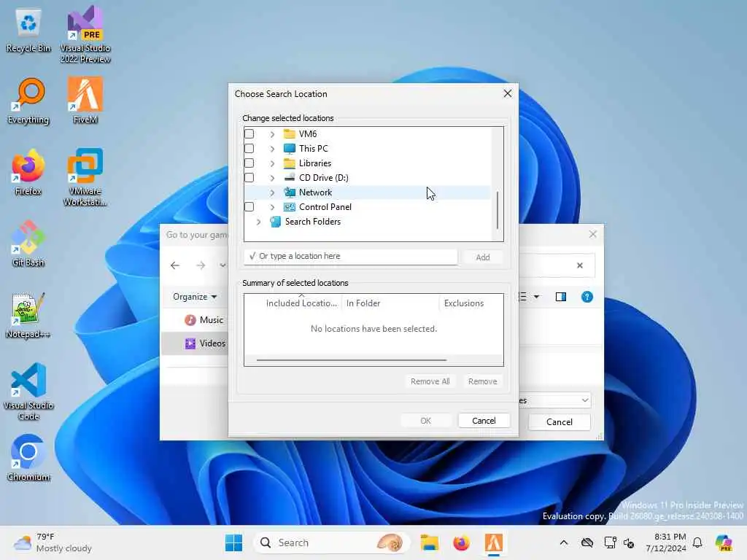Click the In Folder column header
Image resolution: width=747 pixels, height=560 pixels.
click(390, 303)
